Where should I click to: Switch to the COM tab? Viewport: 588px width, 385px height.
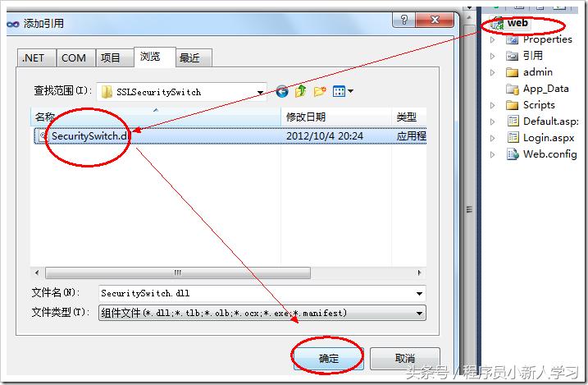[75, 58]
